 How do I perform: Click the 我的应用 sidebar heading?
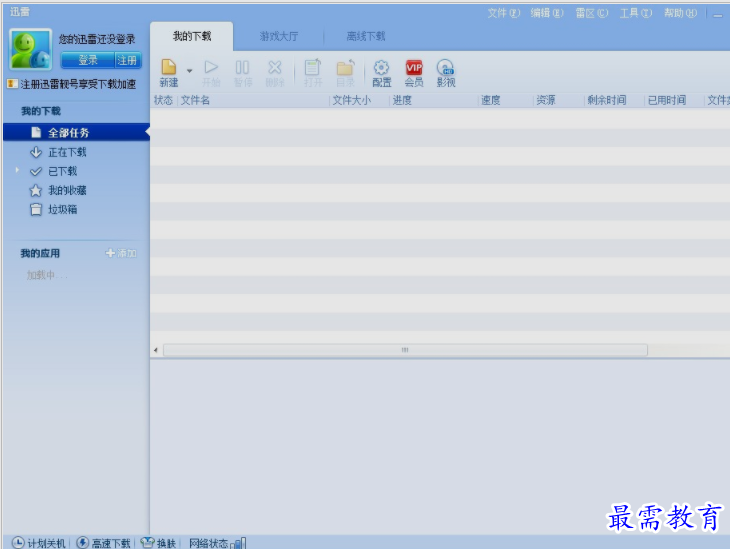[40, 253]
